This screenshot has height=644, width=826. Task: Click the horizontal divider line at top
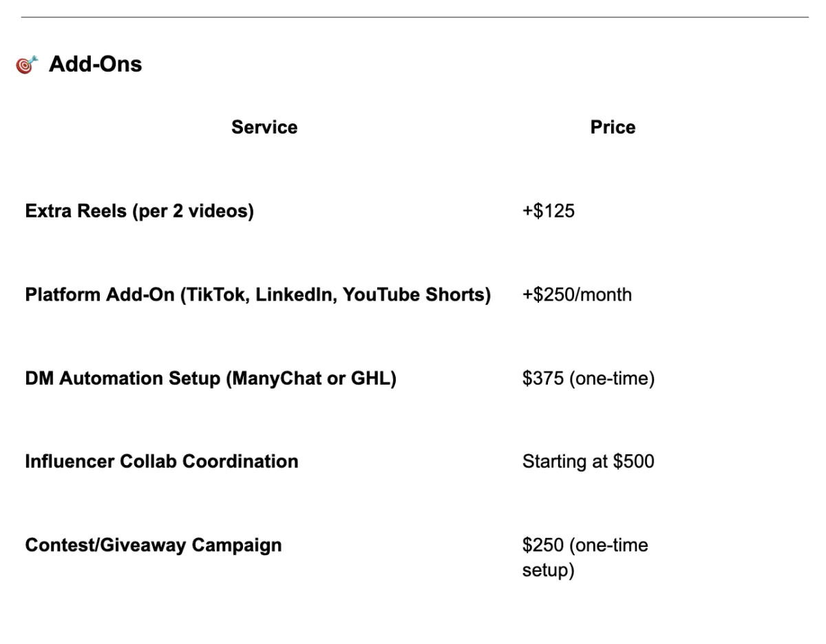click(x=415, y=17)
